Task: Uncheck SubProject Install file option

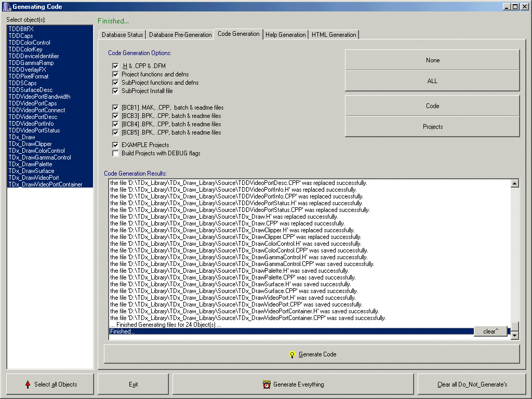Action: (115, 91)
